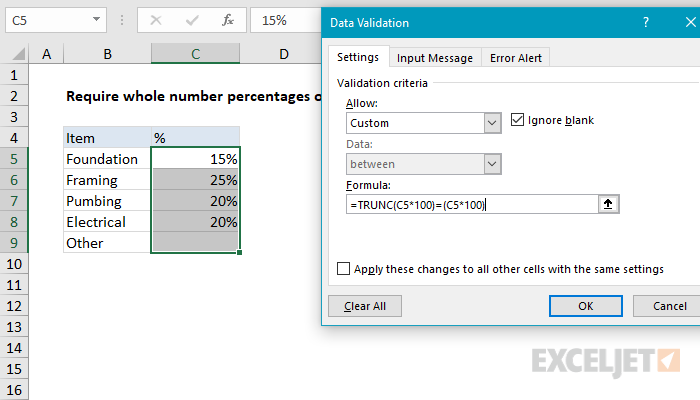Click the Item header cell
700x400 pixels.
pos(107,138)
